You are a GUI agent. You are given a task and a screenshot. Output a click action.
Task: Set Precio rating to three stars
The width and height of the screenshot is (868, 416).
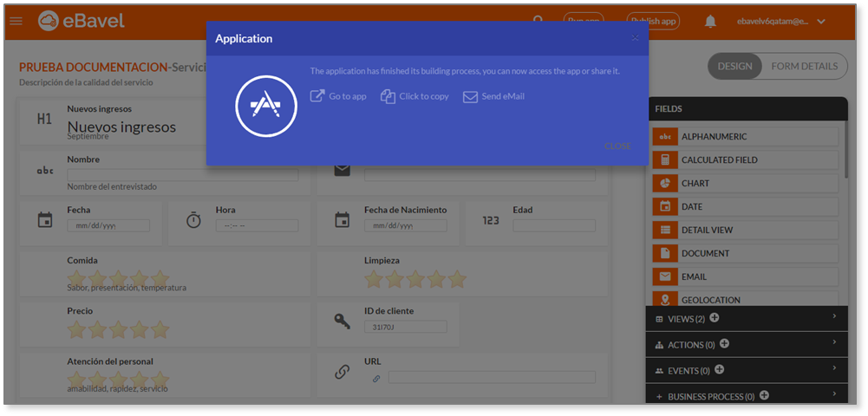click(118, 329)
